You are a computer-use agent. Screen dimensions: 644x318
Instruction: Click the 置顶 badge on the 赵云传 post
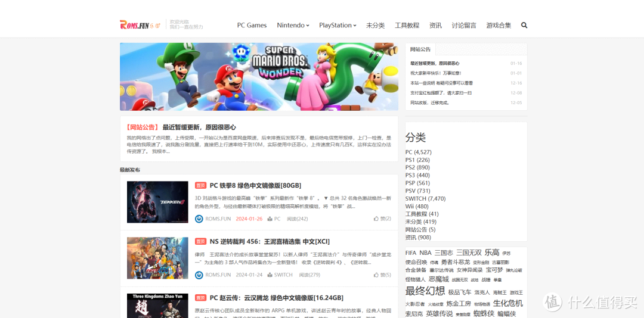[200, 298]
